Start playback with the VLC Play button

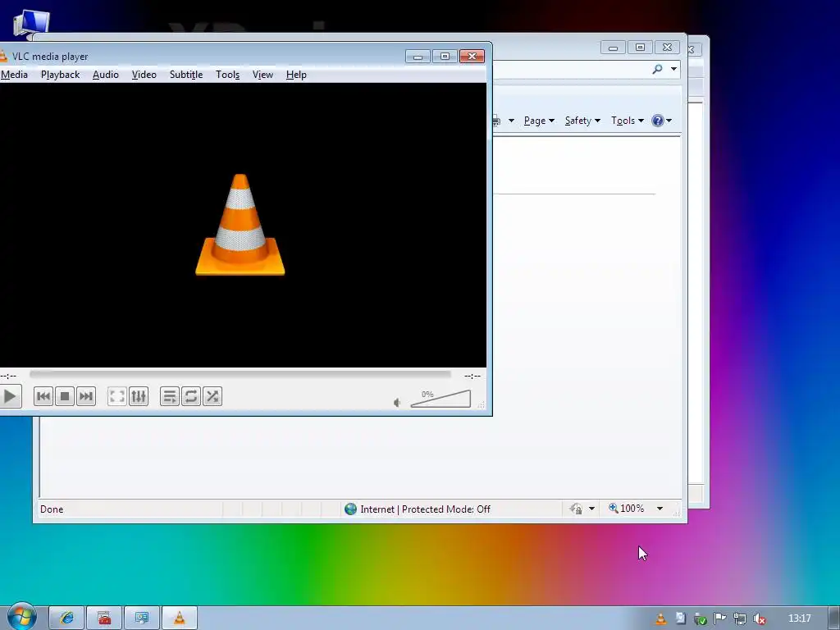tap(10, 396)
